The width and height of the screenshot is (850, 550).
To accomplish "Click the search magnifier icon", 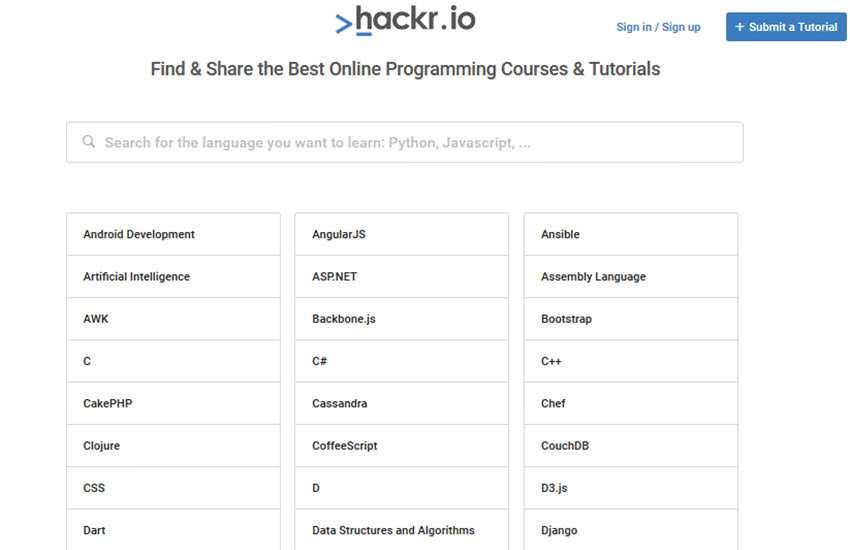I will point(89,142).
